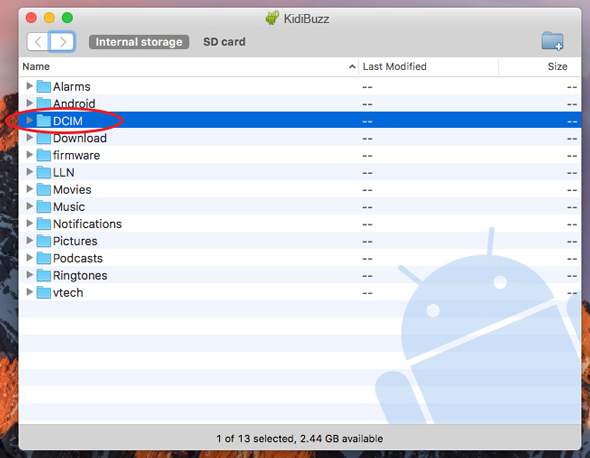The image size is (590, 458).
Task: Click the Podcasts folder icon
Action: pyautogui.click(x=44, y=258)
